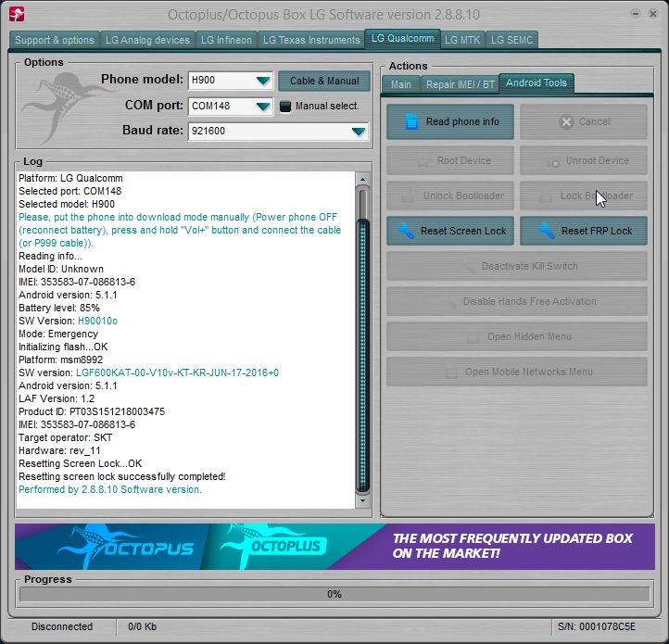The image size is (669, 644).
Task: Click Open Mobile Networks Menu button
Action: pyautogui.click(x=517, y=372)
